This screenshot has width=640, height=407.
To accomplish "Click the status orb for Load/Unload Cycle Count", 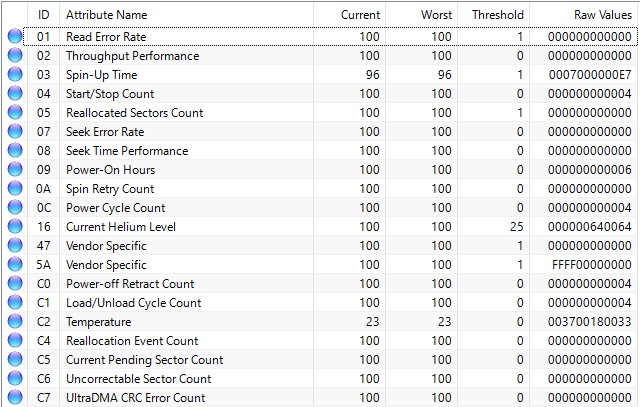I will [x=15, y=302].
